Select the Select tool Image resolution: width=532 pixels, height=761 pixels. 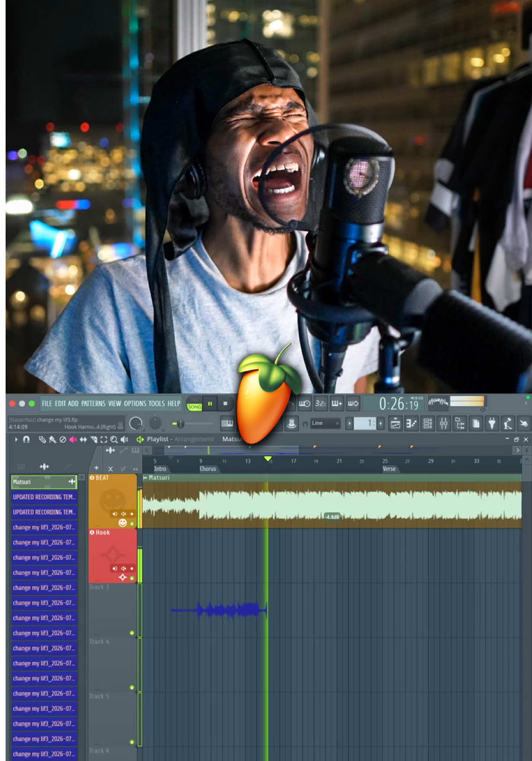coord(104,439)
